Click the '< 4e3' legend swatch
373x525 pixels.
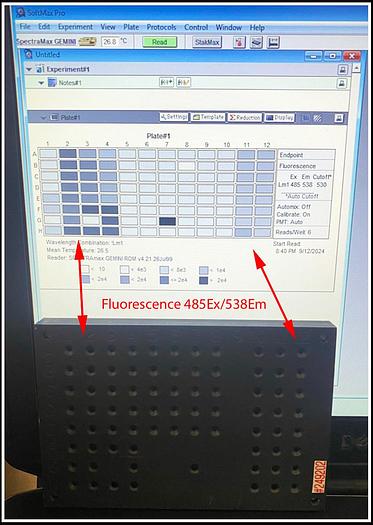click(x=125, y=269)
